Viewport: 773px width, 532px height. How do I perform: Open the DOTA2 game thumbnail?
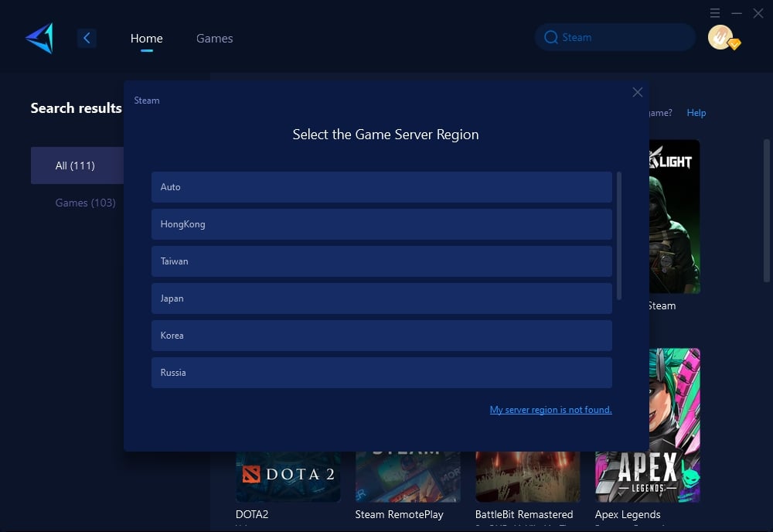pos(288,477)
